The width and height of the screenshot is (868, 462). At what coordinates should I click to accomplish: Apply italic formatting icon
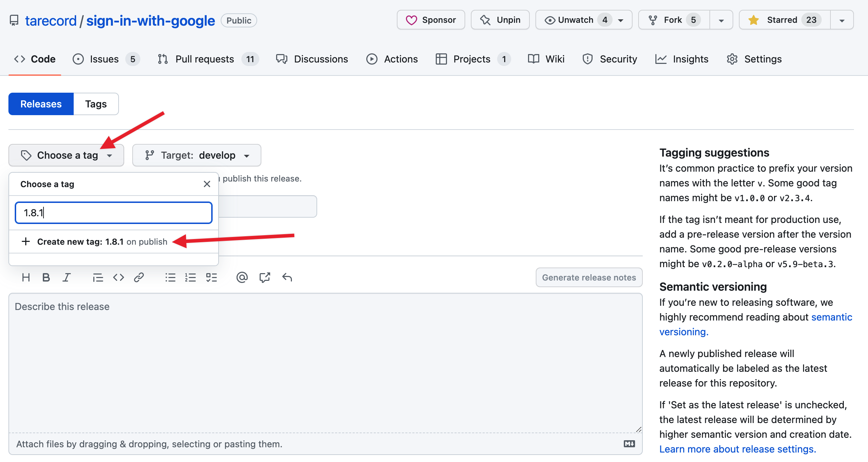[x=66, y=278]
